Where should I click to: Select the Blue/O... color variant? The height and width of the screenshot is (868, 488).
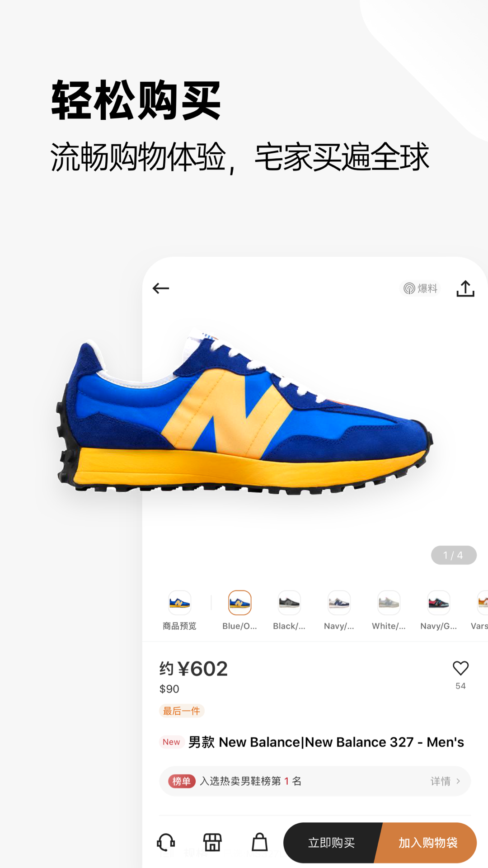click(x=239, y=610)
